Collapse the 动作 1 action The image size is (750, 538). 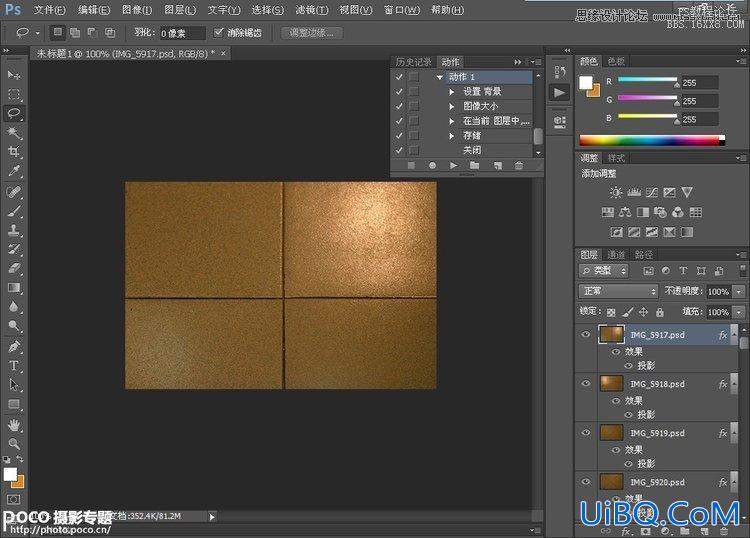pyautogui.click(x=440, y=77)
